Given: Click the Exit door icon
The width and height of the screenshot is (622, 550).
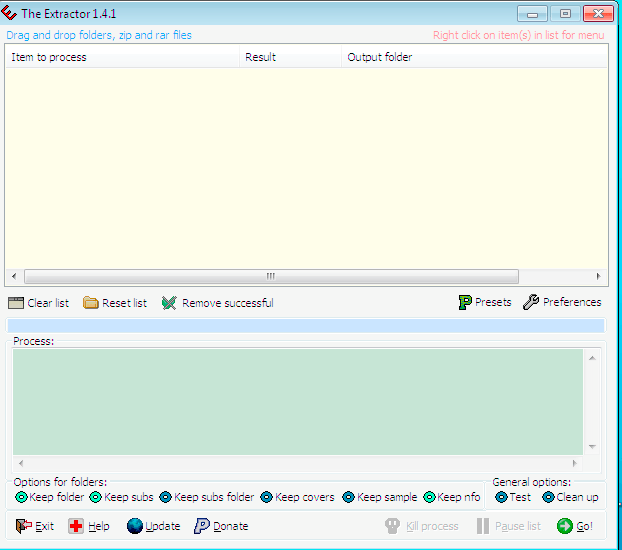Looking at the screenshot, I should (x=24, y=526).
